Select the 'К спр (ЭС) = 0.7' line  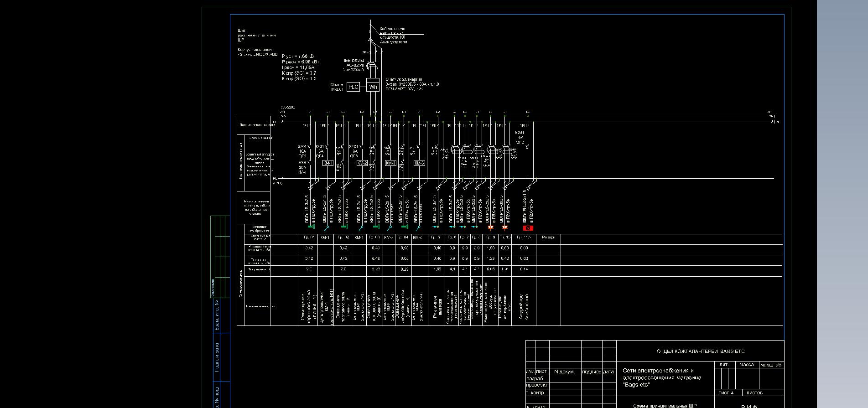pos(299,73)
